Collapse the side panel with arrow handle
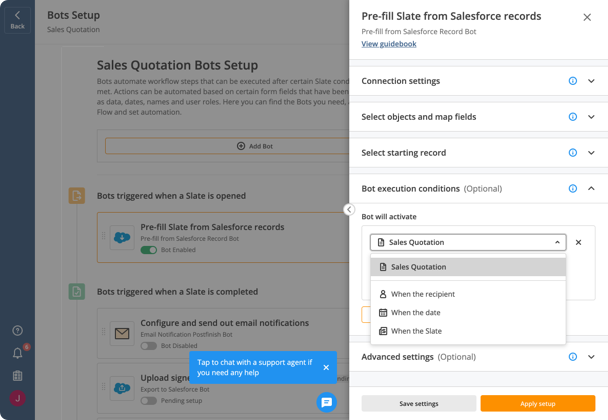Screen dimensions: 608x420 click(349, 209)
